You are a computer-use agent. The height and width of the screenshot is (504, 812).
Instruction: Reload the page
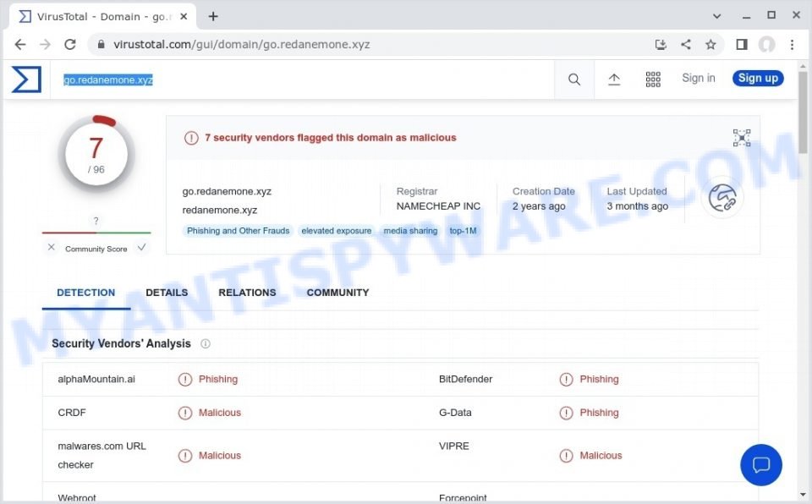point(70,45)
